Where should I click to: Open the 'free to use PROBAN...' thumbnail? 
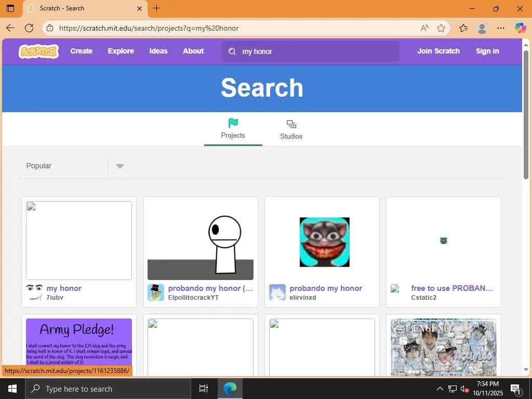(x=444, y=241)
